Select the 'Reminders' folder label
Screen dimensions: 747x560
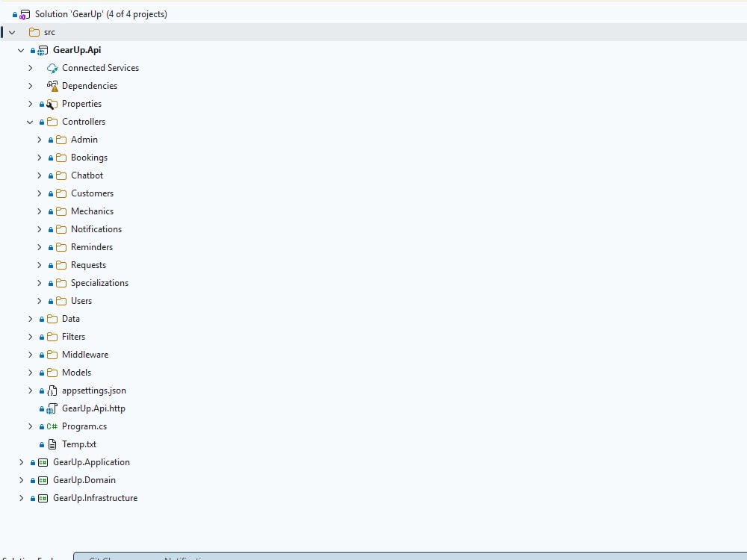click(x=92, y=247)
